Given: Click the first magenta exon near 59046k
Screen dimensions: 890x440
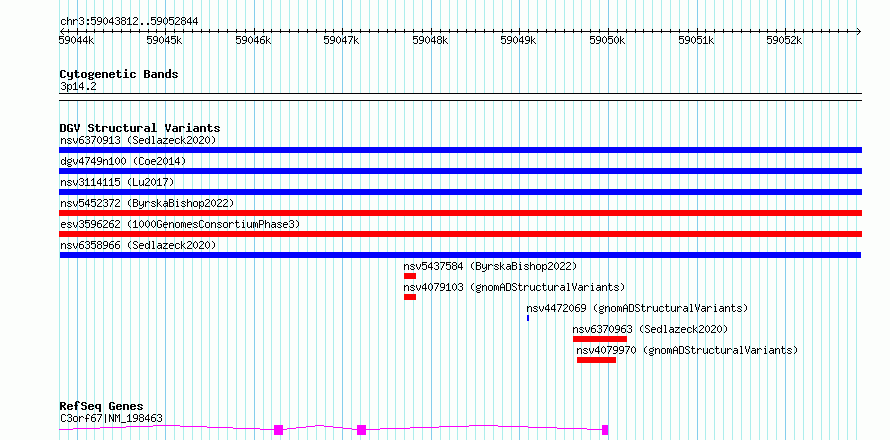Looking at the screenshot, I should pyautogui.click(x=278, y=430).
